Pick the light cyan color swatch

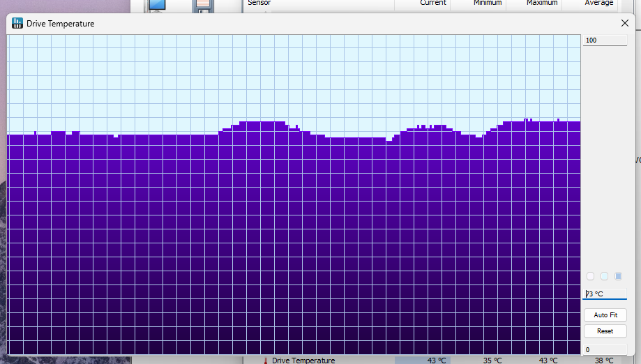pos(604,276)
